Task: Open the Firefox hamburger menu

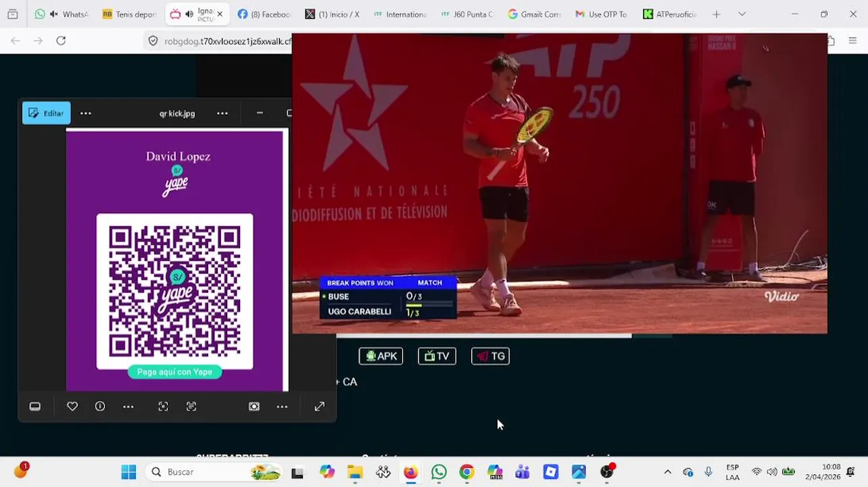Action: click(852, 41)
